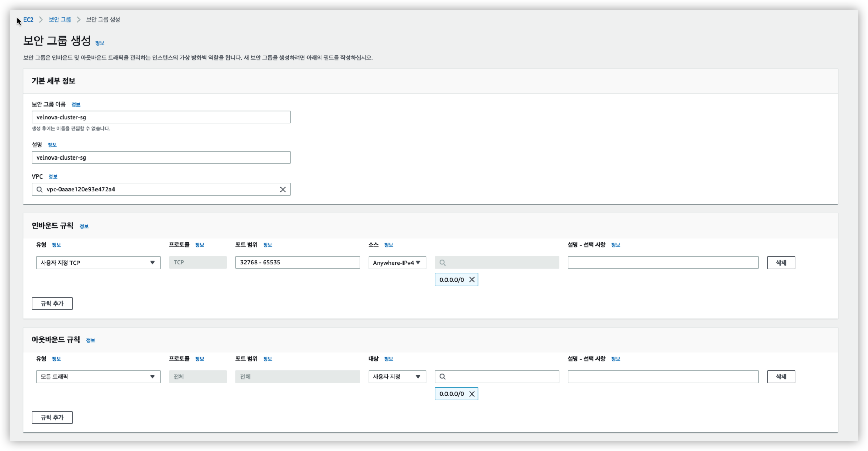Navigate to 보안 그룹 breadcrumb link

(60, 20)
